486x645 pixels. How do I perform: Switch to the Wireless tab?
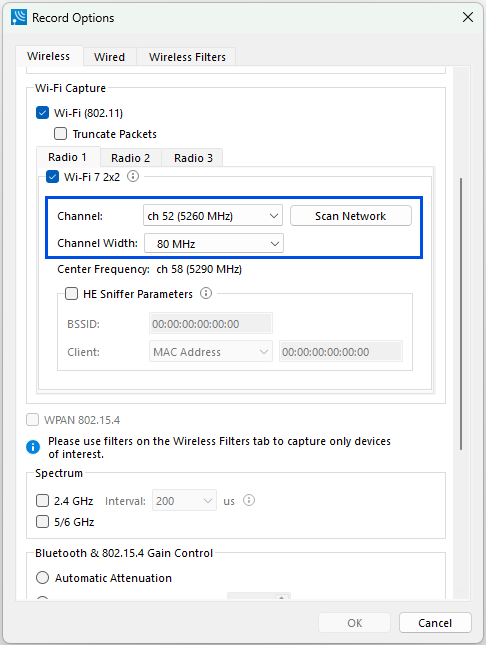click(49, 56)
